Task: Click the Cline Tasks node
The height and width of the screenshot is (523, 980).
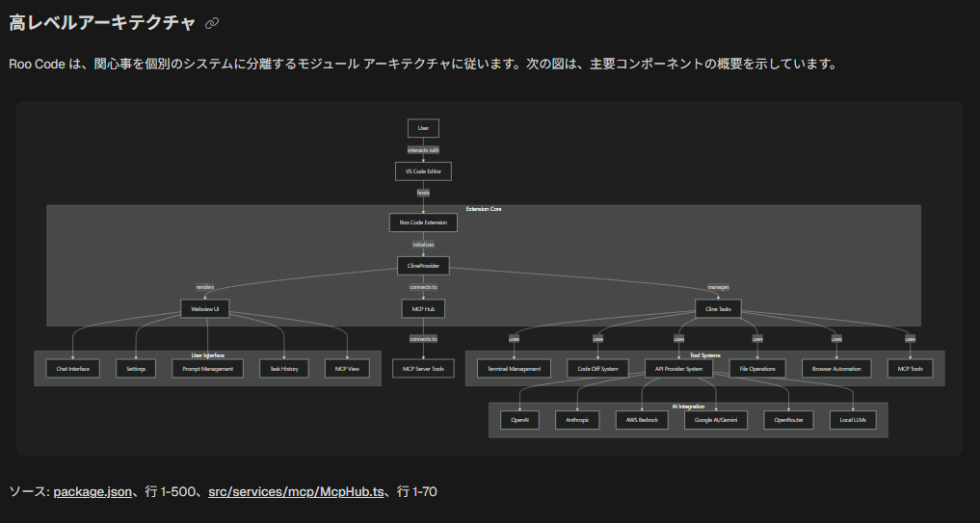Action: coord(718,308)
